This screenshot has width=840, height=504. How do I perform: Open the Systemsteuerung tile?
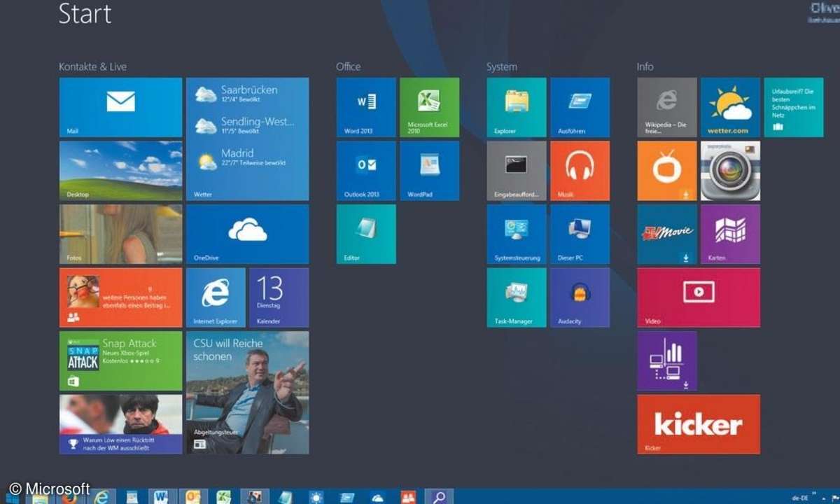tap(517, 234)
